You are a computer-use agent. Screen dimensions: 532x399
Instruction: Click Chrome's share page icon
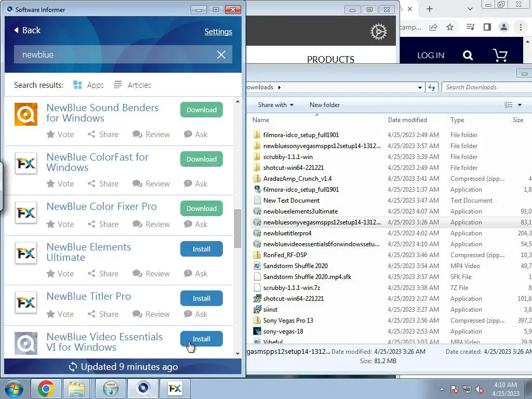tap(433, 27)
